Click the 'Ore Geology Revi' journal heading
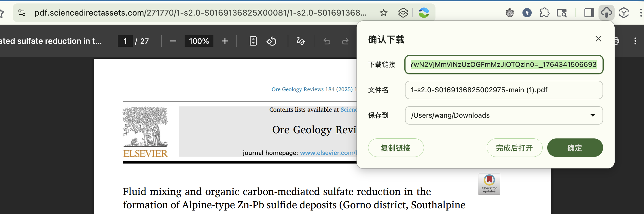This screenshot has height=214, width=644. [315, 130]
